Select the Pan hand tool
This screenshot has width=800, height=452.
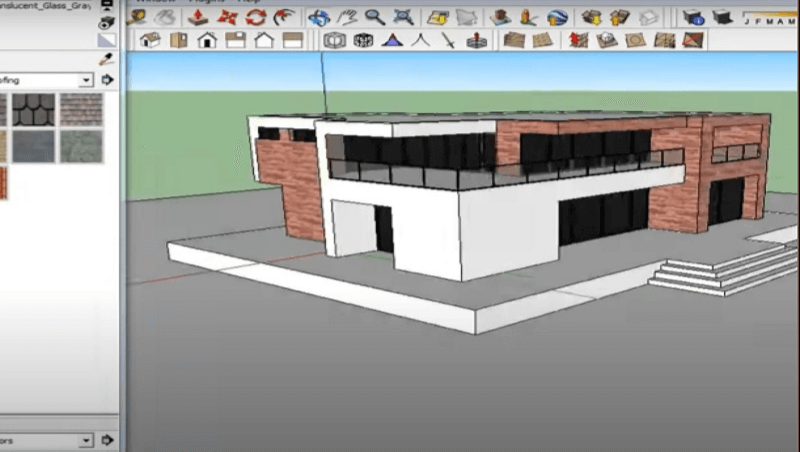point(348,17)
